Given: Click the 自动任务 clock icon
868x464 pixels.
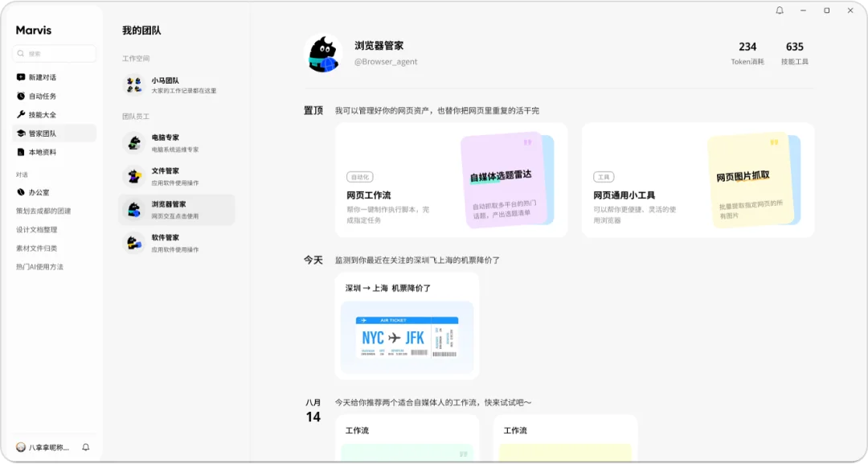Looking at the screenshot, I should (x=20, y=96).
